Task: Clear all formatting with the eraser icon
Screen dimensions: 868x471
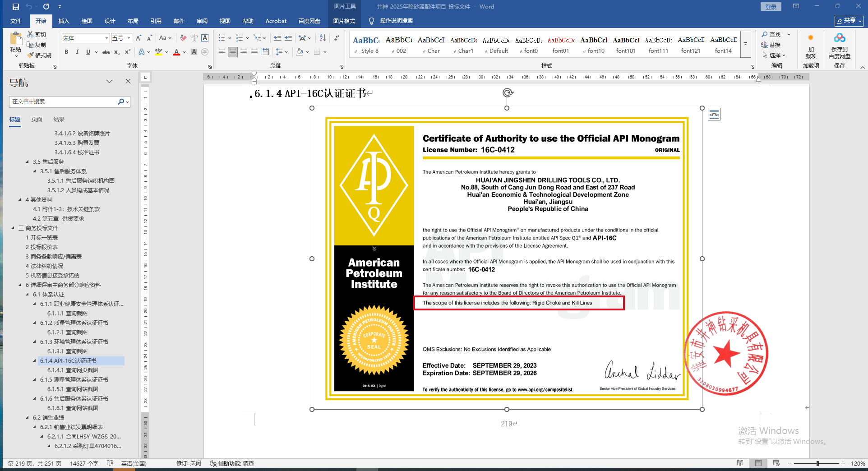Action: [x=183, y=38]
